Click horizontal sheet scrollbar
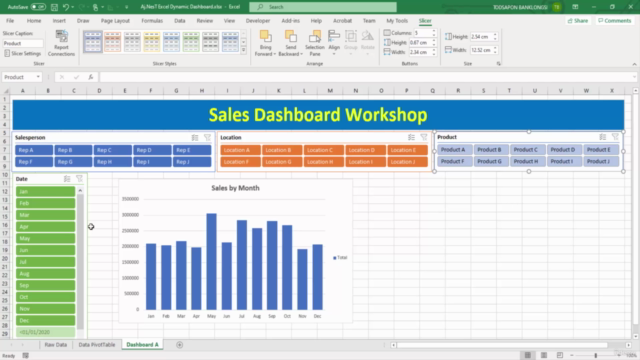 502,345
